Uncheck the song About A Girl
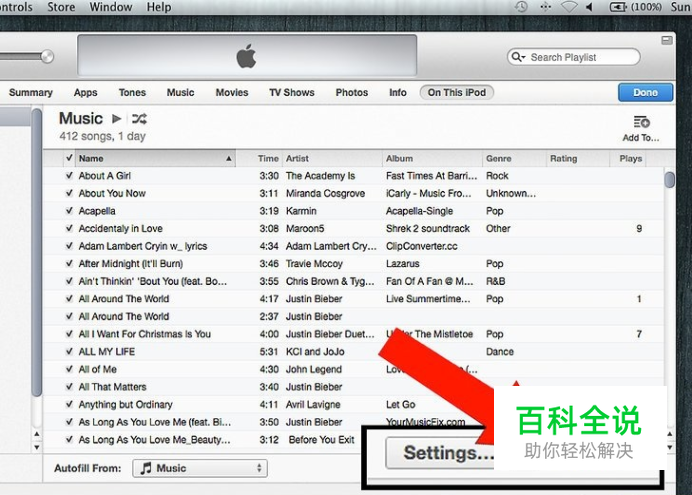The width and height of the screenshot is (692, 495). 69,176
